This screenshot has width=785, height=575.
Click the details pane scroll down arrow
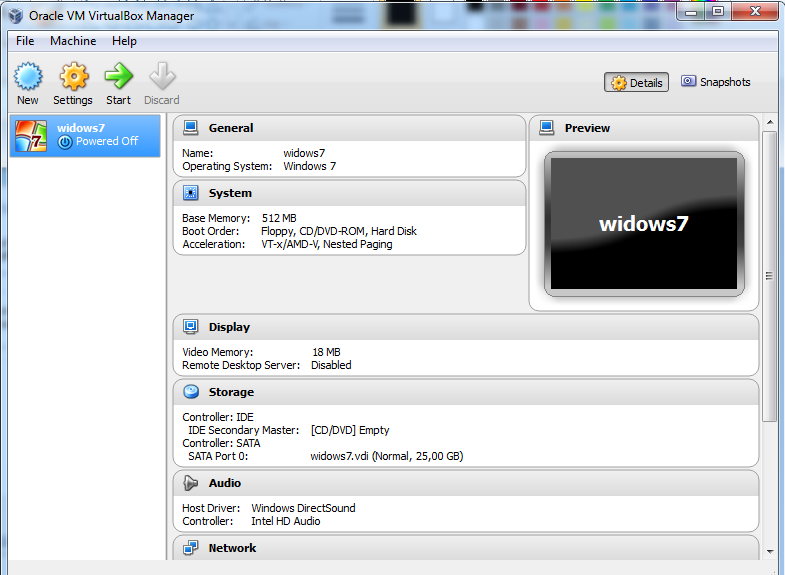[x=770, y=551]
